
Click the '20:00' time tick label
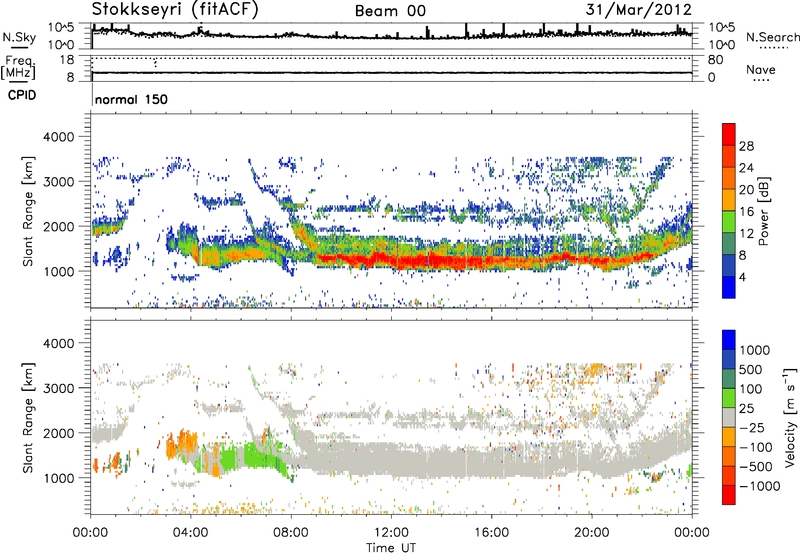(x=592, y=533)
